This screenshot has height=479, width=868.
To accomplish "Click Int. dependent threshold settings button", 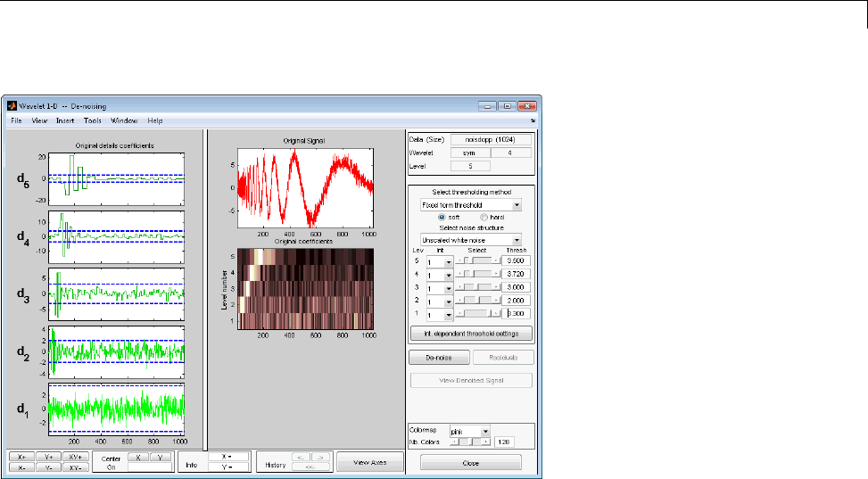I will pos(471,333).
